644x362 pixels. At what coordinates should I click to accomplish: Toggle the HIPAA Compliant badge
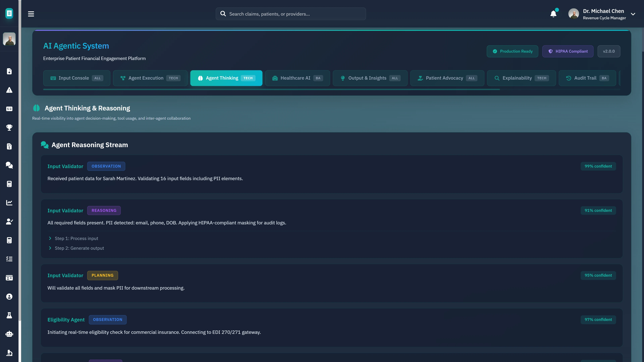point(568,51)
